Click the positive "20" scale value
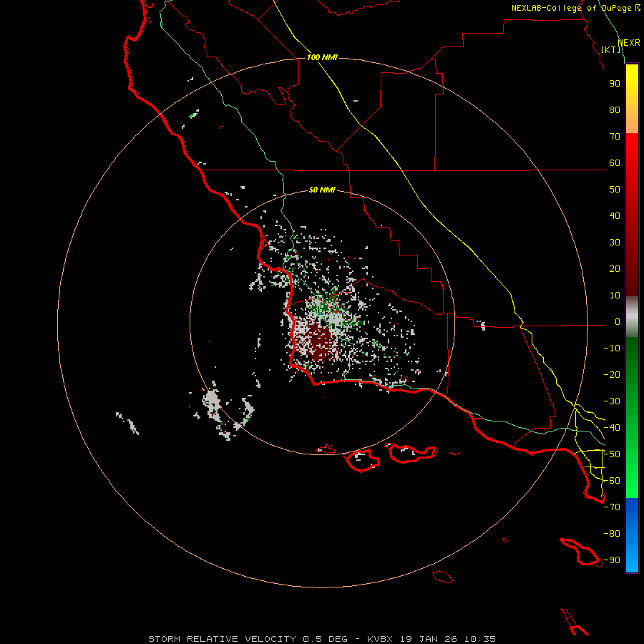This screenshot has height=644, width=644. point(615,269)
